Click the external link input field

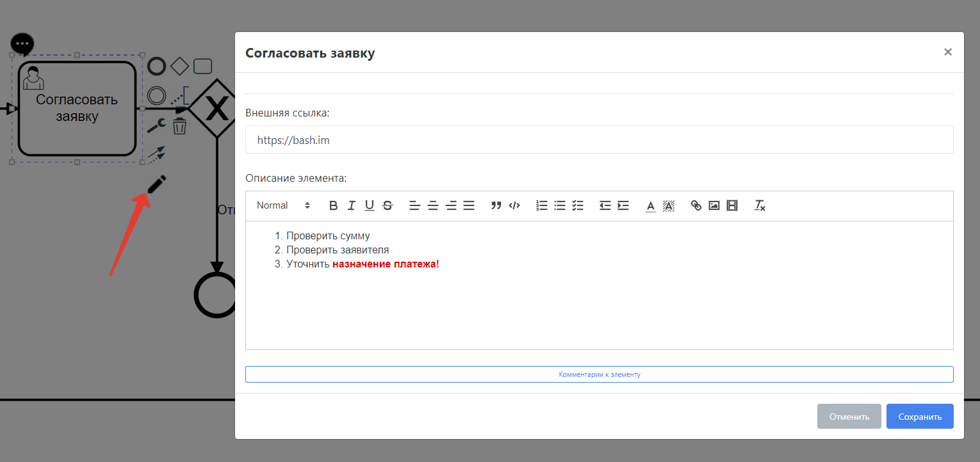[x=600, y=139]
